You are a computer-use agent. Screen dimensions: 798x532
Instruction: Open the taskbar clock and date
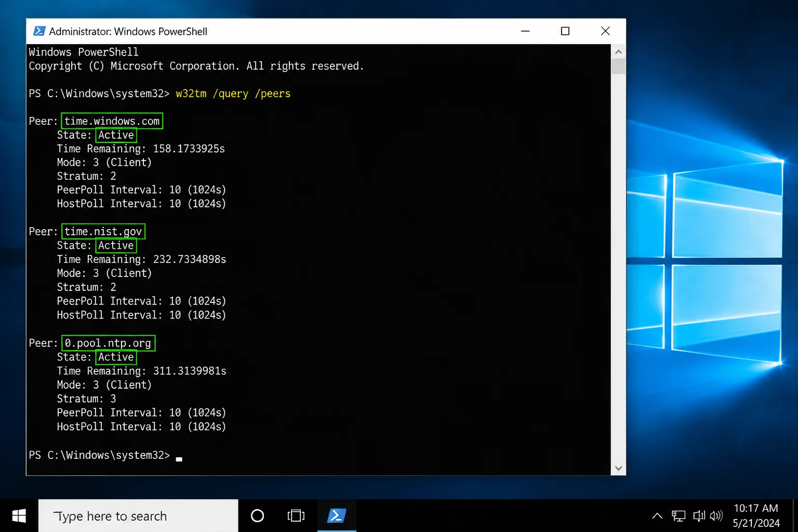(x=756, y=516)
